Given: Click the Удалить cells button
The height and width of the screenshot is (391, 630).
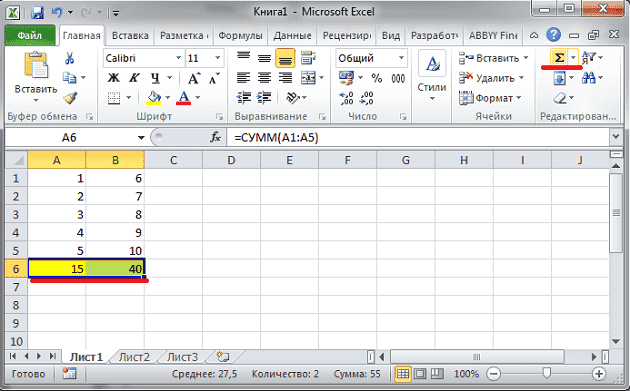Looking at the screenshot, I should pyautogui.click(x=492, y=78).
